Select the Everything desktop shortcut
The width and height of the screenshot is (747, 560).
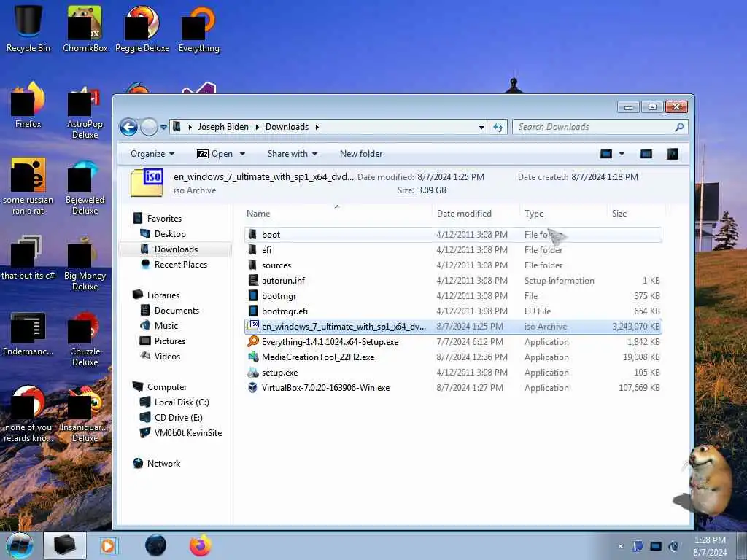(x=198, y=29)
